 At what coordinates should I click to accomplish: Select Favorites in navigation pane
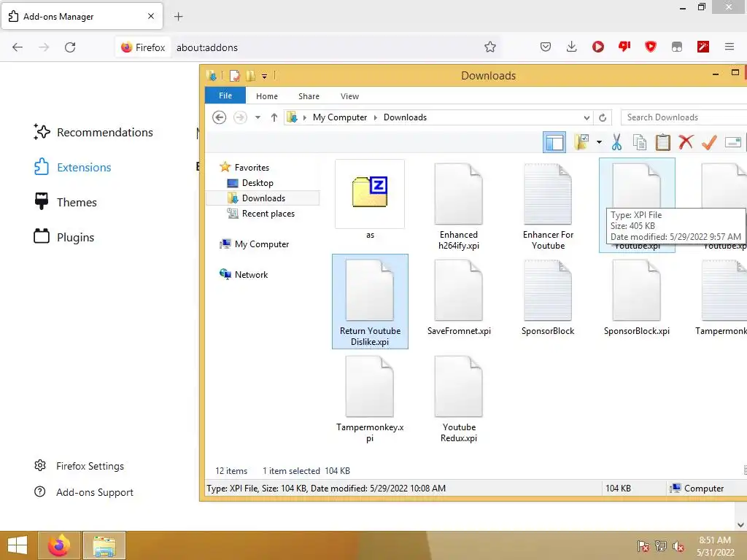click(x=252, y=168)
